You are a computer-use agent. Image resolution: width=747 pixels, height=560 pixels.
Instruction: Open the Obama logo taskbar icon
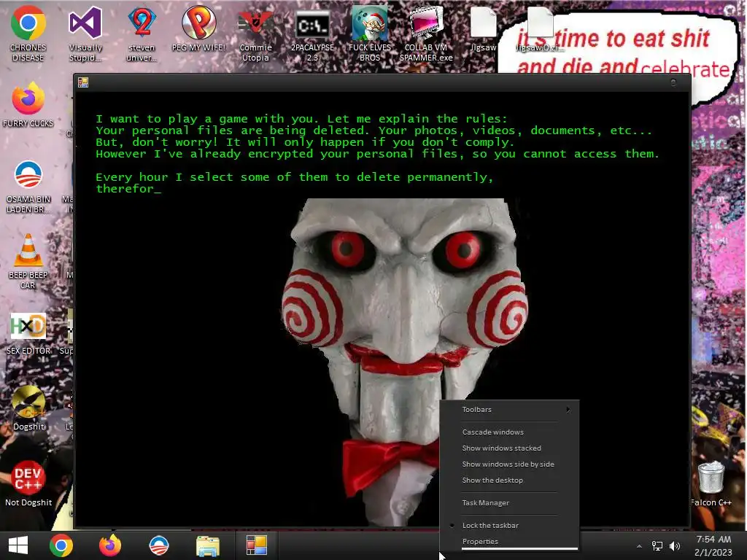158,545
